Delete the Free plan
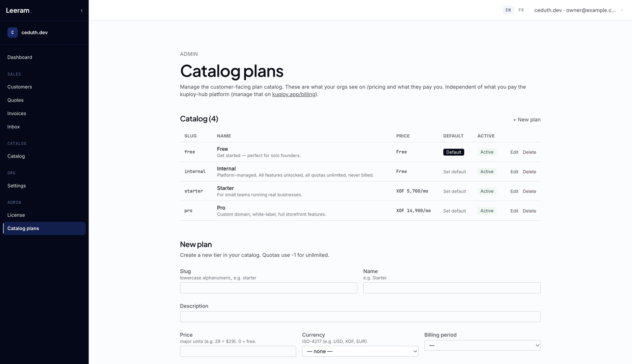 click(529, 152)
